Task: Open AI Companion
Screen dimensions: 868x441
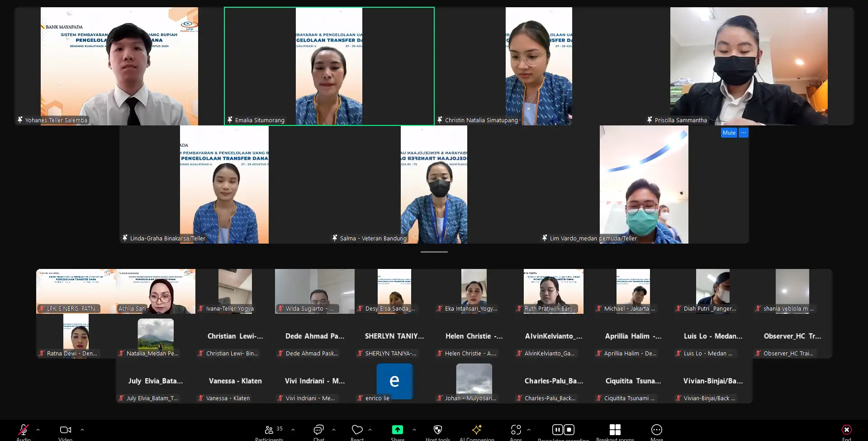Action: click(476, 430)
